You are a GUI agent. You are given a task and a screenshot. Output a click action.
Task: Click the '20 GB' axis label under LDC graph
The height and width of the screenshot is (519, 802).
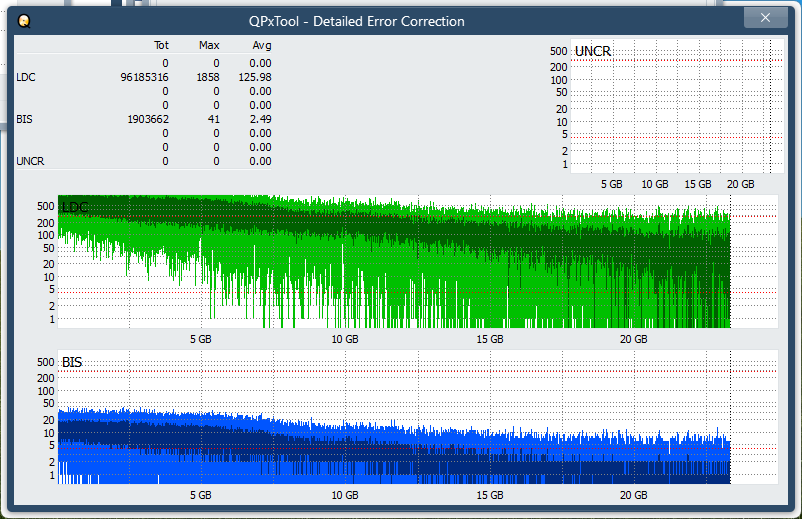pos(634,339)
